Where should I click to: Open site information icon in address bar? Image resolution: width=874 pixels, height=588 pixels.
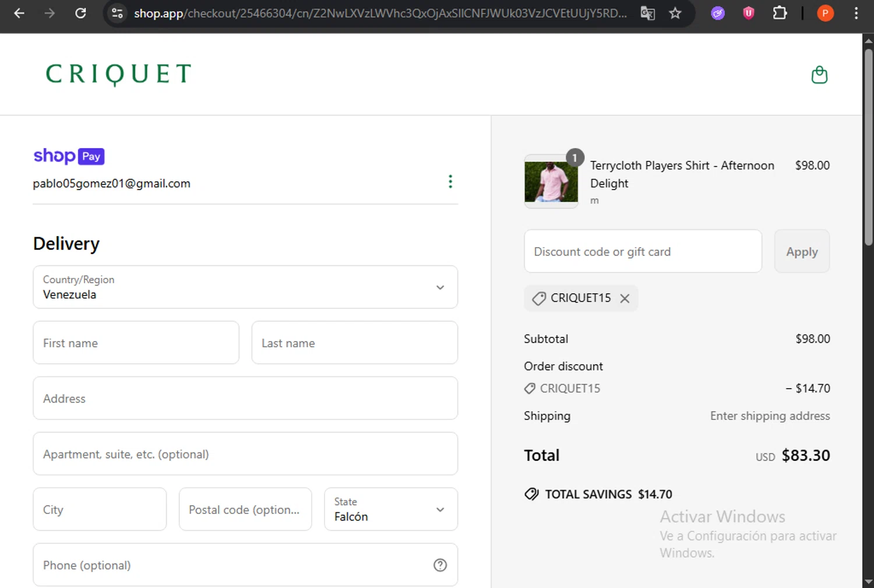pos(117,13)
